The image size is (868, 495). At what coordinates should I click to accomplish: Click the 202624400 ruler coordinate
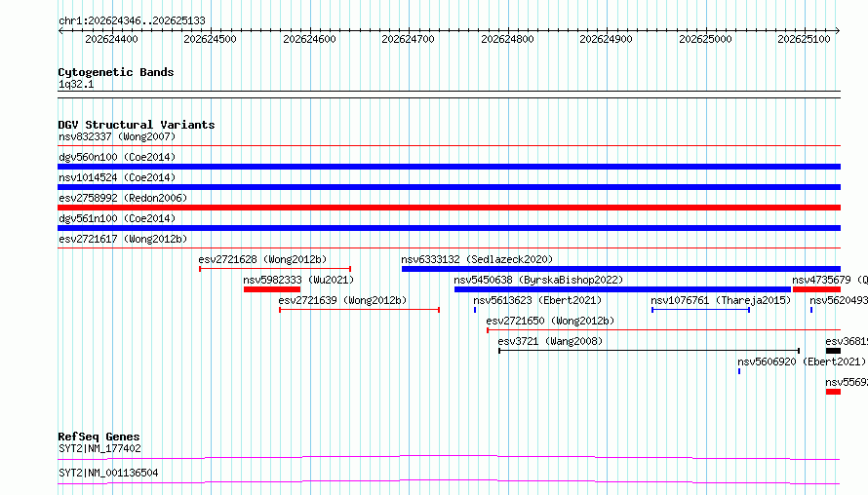click(x=112, y=39)
